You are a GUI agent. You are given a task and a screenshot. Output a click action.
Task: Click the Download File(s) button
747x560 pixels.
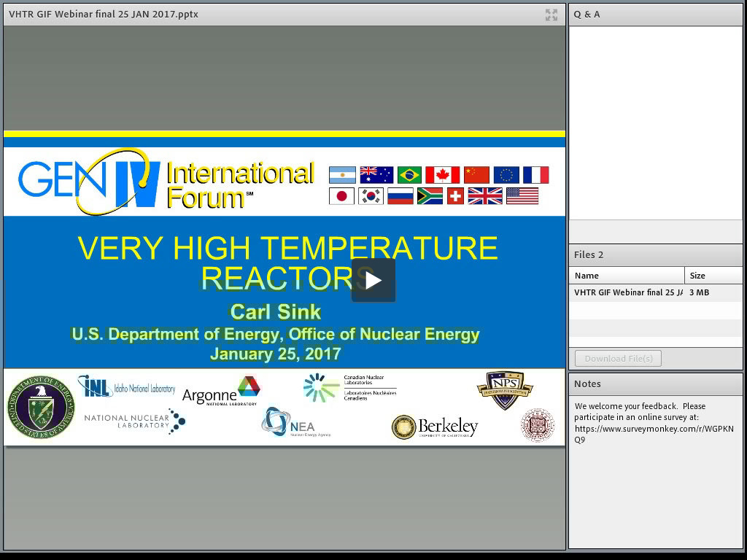coord(616,358)
